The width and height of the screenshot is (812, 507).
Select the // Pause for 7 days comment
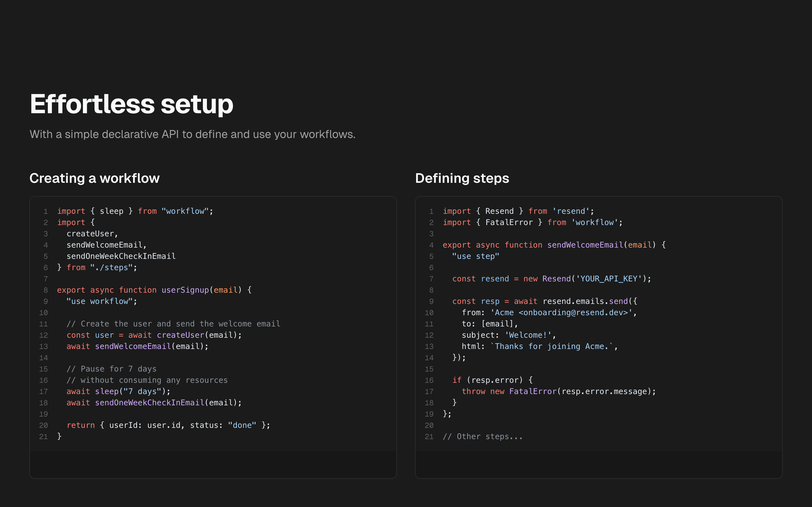pos(112,368)
